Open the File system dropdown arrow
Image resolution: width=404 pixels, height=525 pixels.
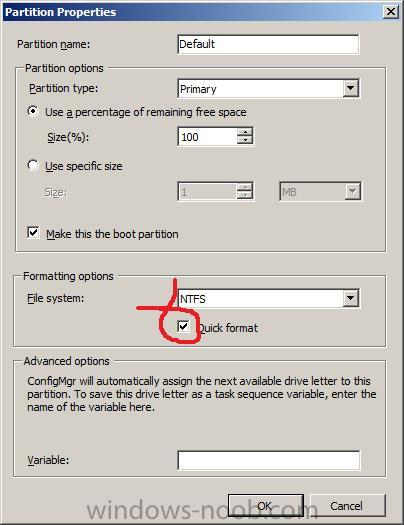point(350,298)
